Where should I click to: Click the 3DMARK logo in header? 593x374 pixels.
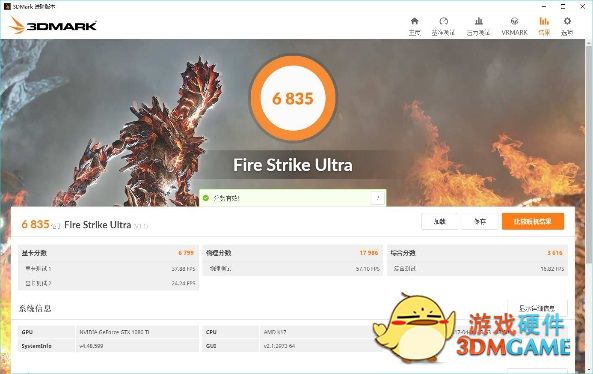point(53,25)
